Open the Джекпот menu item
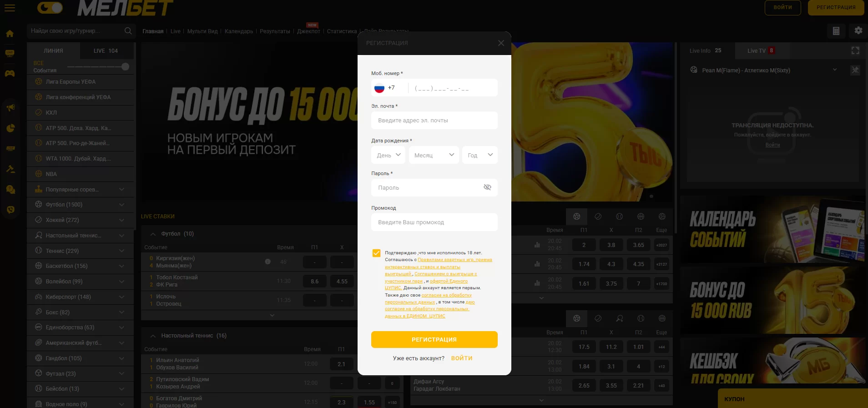 pos(308,31)
